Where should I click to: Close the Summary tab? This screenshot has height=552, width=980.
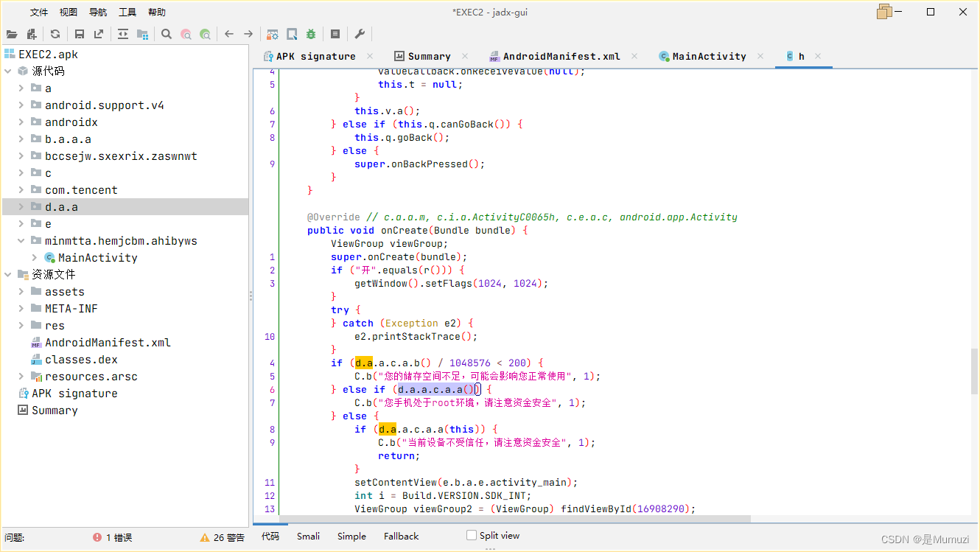pos(465,56)
